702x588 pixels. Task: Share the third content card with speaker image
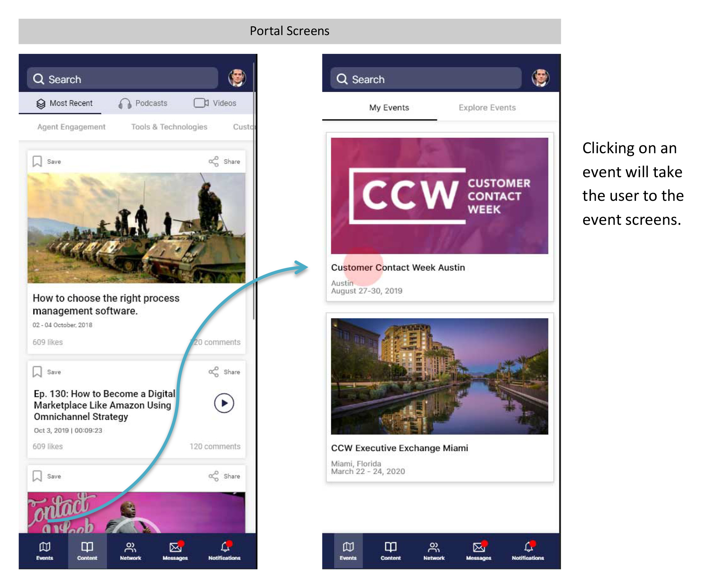[x=224, y=476]
